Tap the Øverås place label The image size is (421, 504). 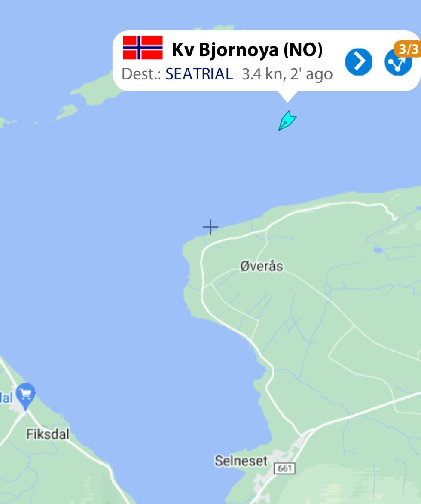262,266
